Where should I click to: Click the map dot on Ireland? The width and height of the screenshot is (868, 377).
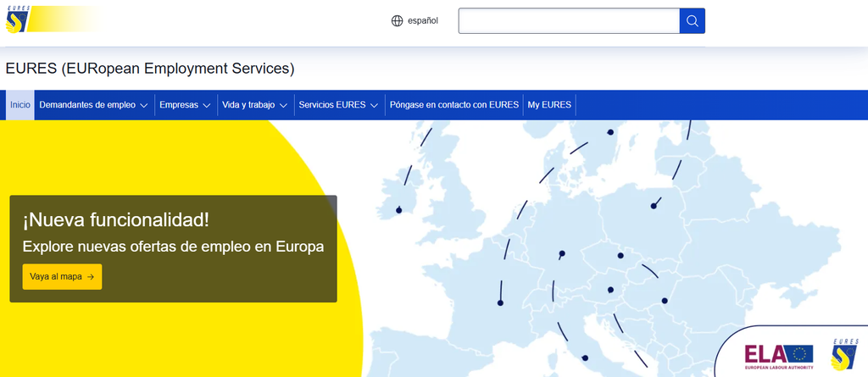398,210
